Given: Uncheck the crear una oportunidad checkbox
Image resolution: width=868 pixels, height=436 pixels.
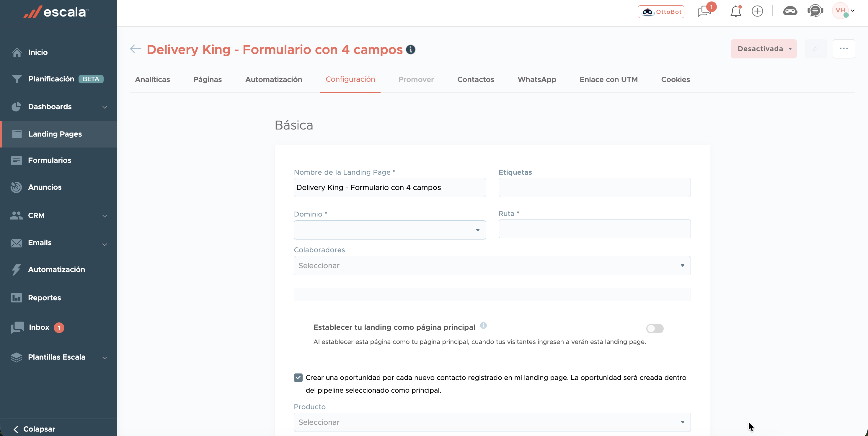Looking at the screenshot, I should point(298,378).
